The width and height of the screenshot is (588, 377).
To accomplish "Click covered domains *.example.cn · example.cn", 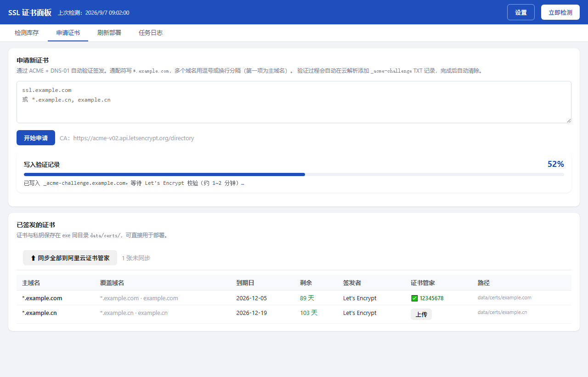I will (134, 313).
